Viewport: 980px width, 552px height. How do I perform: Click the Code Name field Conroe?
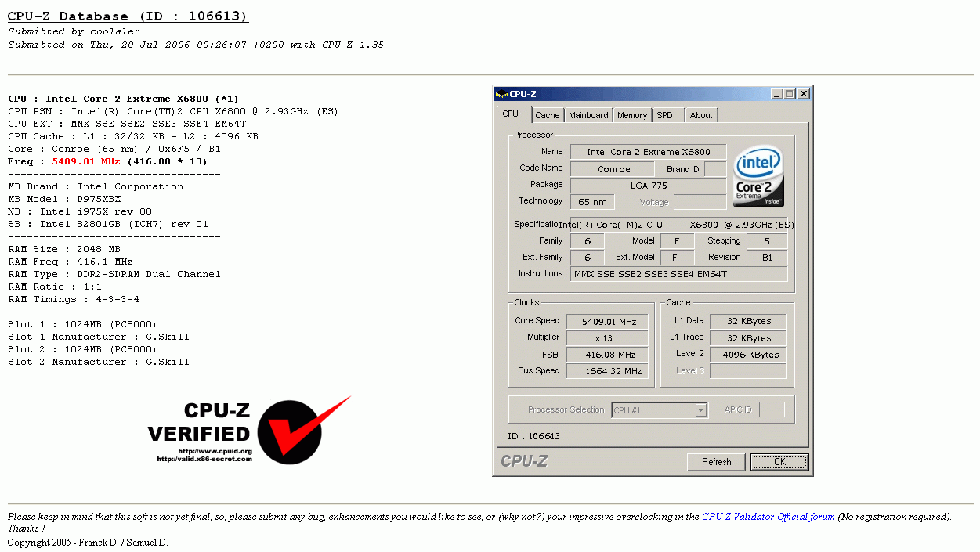(x=613, y=169)
